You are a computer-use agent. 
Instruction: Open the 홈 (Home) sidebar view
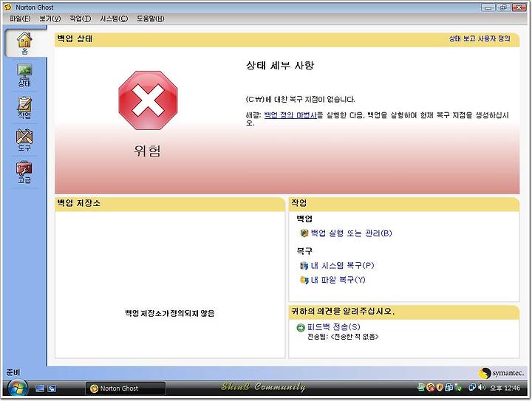(x=24, y=43)
